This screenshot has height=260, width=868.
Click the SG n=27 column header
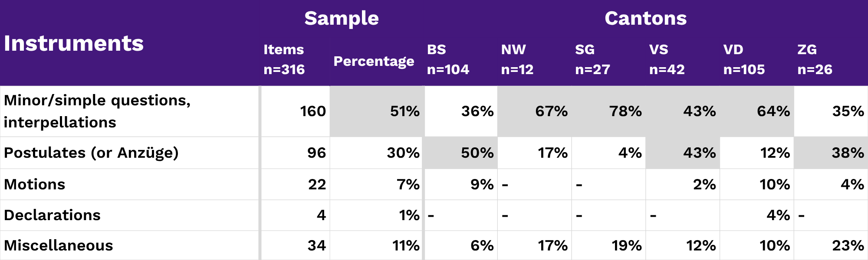[592, 59]
